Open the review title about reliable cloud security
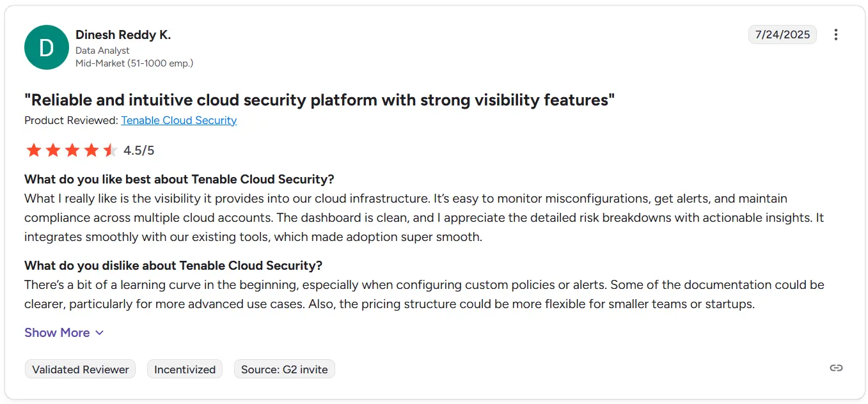868x404 pixels. click(x=319, y=100)
